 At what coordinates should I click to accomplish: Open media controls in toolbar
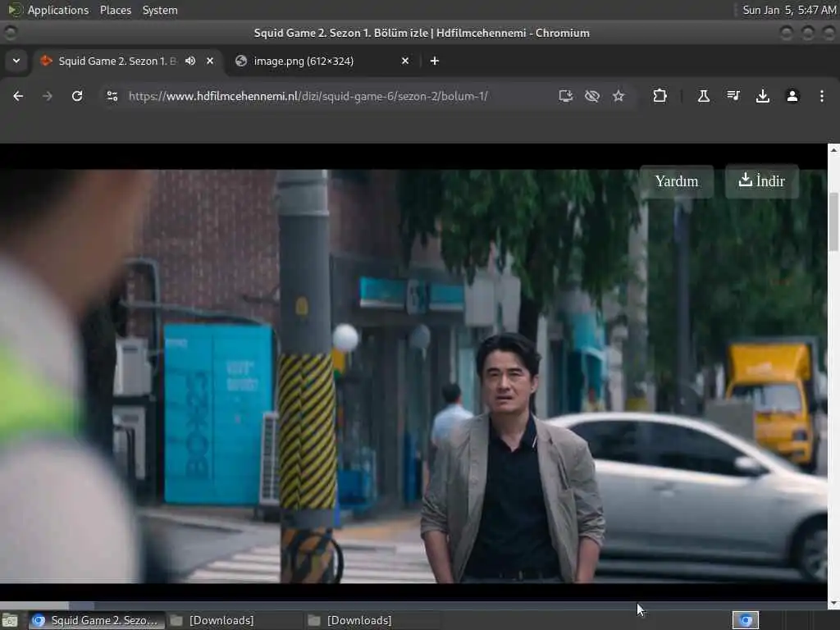click(733, 96)
